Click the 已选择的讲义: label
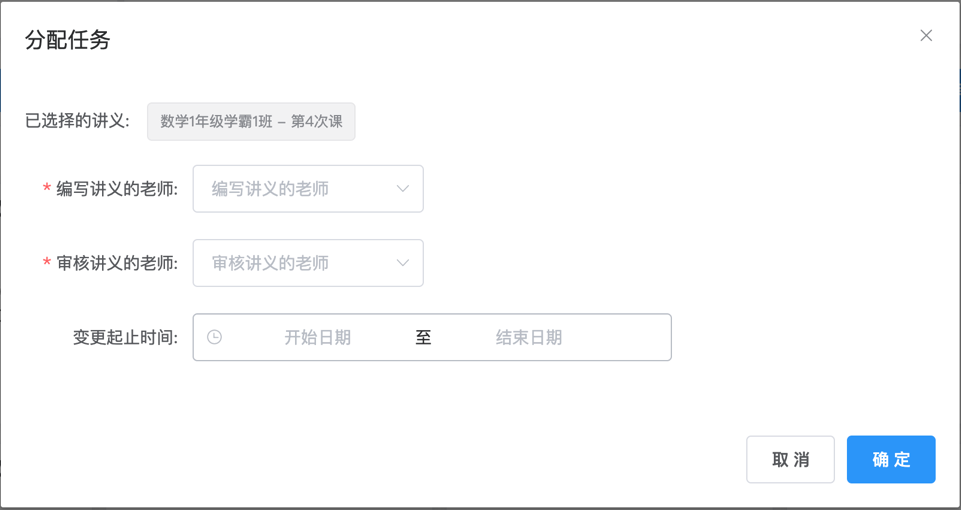Image resolution: width=962 pixels, height=511 pixels. tap(77, 121)
